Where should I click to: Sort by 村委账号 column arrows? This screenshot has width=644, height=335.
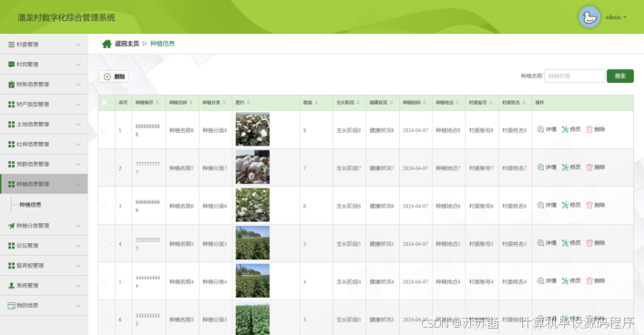(491, 103)
